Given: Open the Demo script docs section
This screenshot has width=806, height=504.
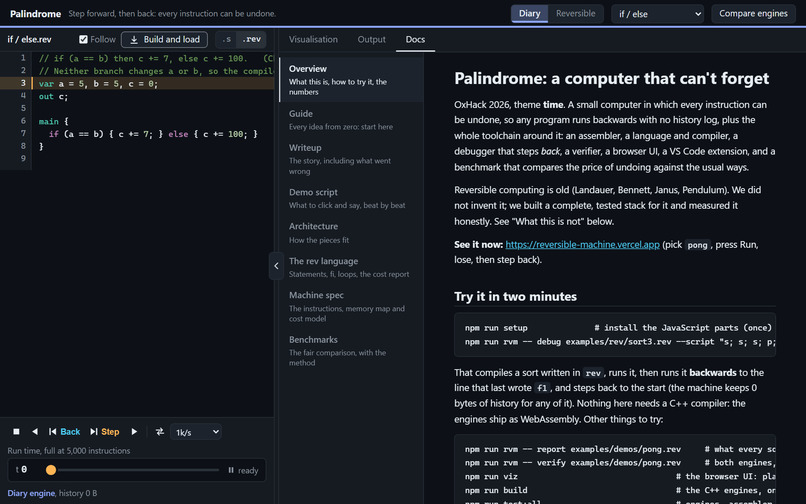Looking at the screenshot, I should (352, 199).
